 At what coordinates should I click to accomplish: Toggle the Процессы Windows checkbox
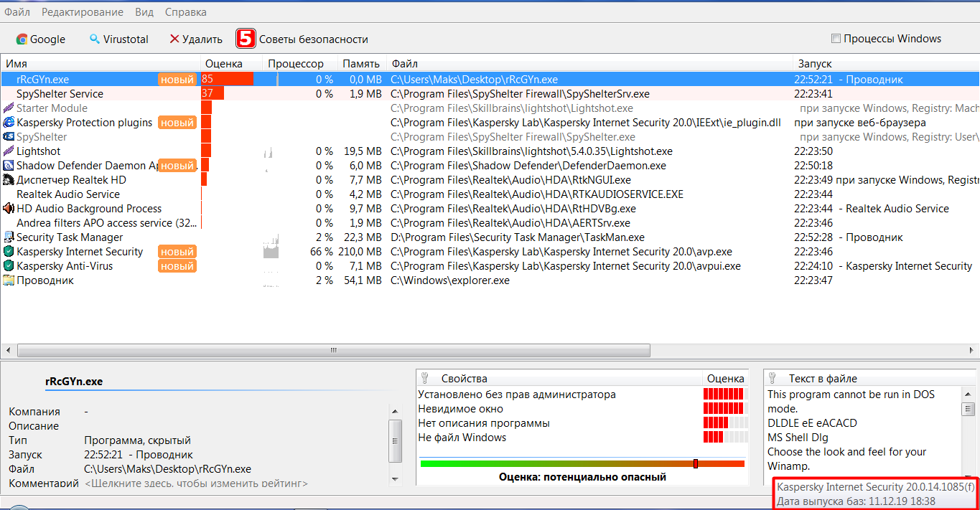click(836, 39)
